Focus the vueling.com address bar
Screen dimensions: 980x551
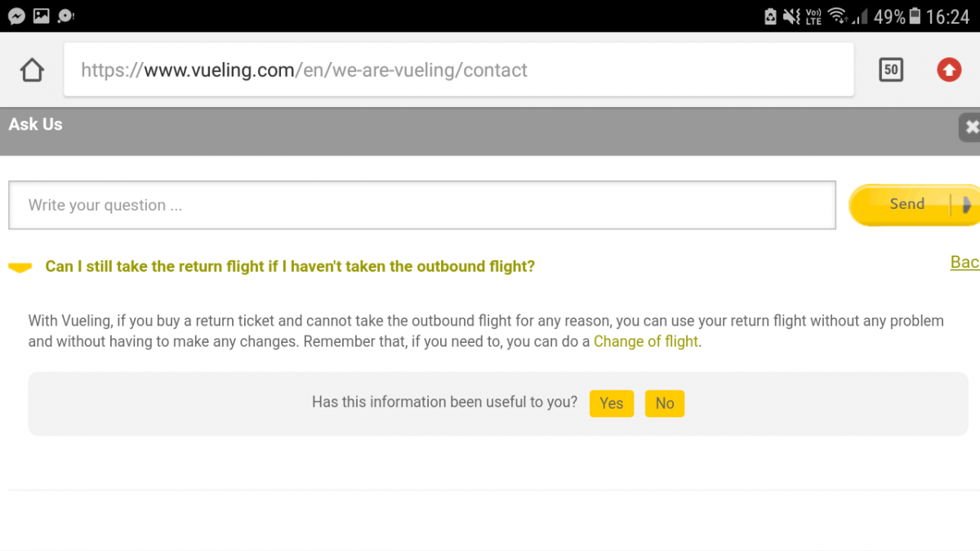pos(458,70)
